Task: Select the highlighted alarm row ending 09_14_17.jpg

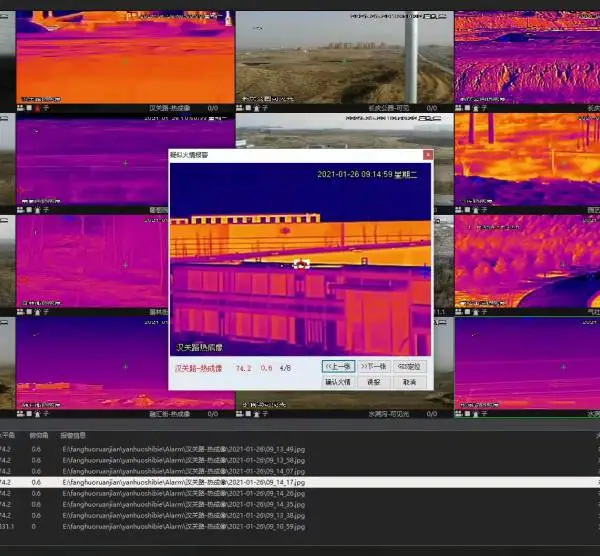Action: 300,483
